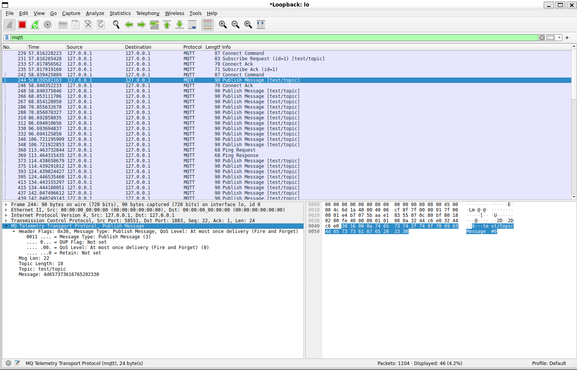Viewport: 577px width, 370px height.
Task: Open the File menu
Action: [10, 13]
